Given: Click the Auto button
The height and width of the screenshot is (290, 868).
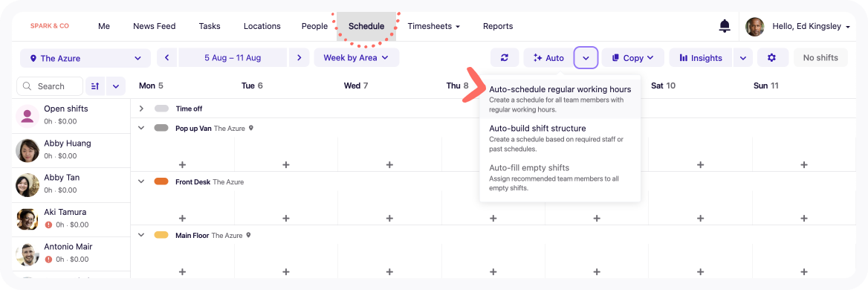Looking at the screenshot, I should (548, 57).
